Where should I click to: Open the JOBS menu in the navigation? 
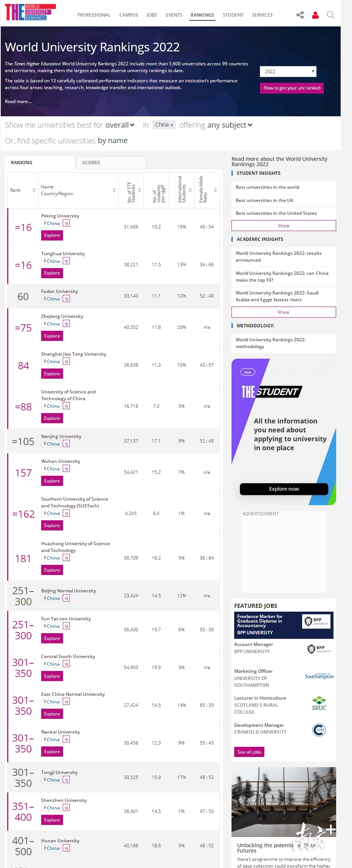[151, 15]
